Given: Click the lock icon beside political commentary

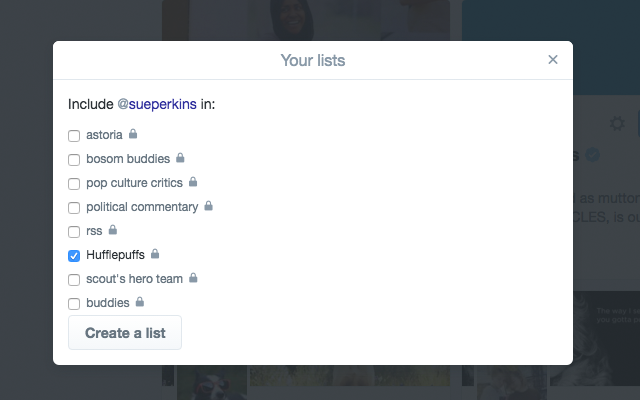Looking at the screenshot, I should tap(209, 206).
